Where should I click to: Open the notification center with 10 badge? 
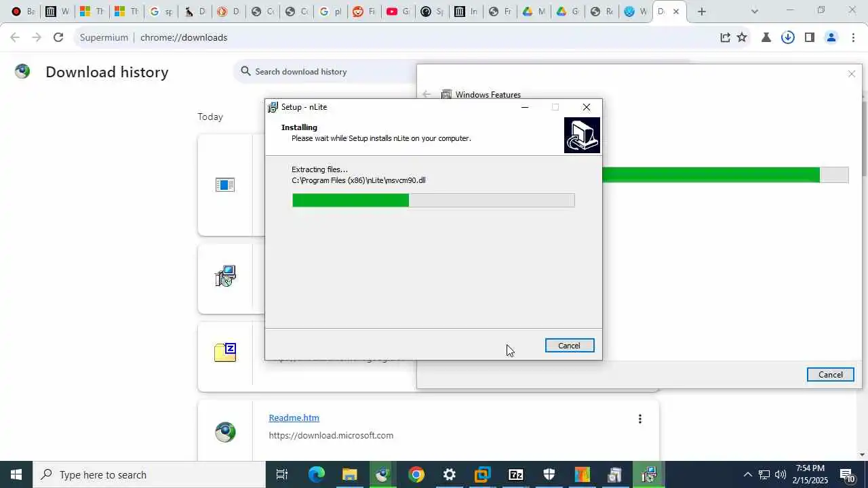848,474
